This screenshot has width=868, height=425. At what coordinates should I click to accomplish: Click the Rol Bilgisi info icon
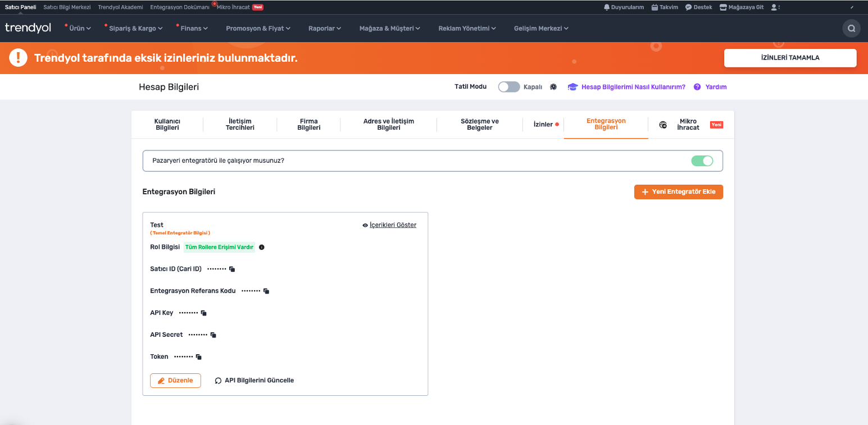point(262,247)
